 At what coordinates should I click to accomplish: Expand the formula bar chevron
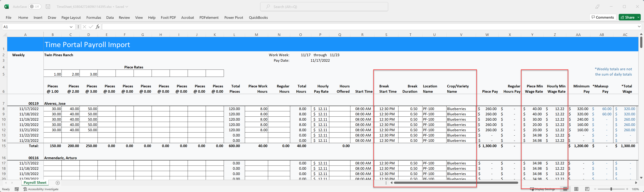click(x=639, y=27)
